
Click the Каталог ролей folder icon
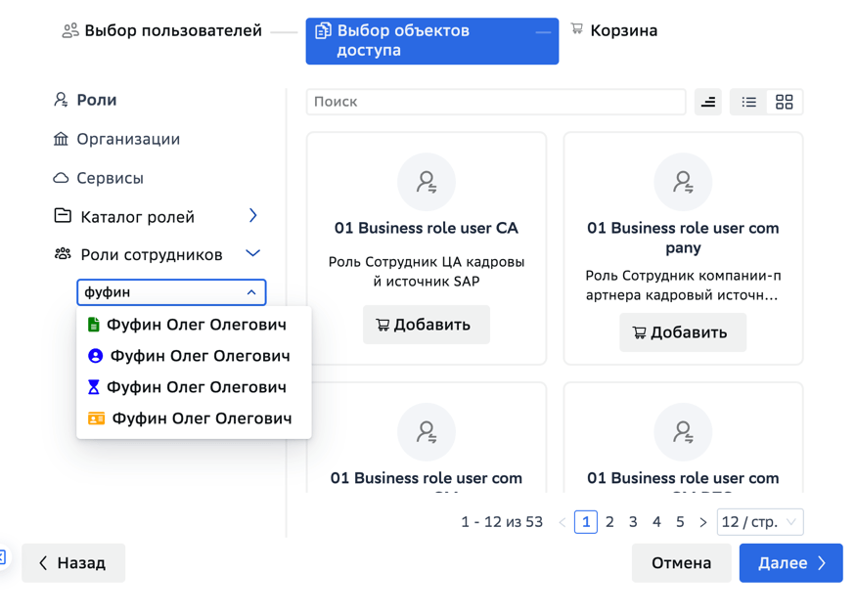[x=63, y=216]
